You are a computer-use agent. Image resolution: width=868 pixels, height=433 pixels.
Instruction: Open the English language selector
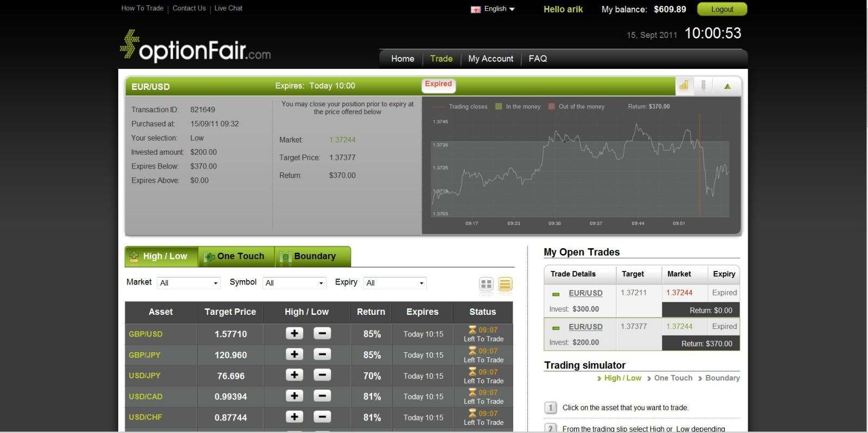pos(494,9)
